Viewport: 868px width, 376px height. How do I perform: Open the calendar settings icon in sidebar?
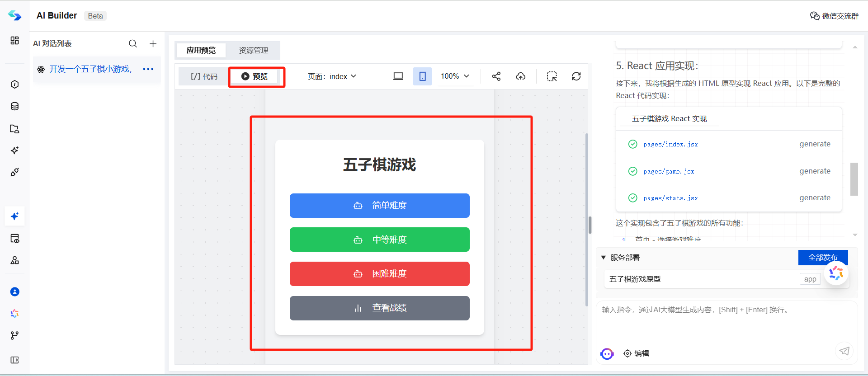pos(14,239)
